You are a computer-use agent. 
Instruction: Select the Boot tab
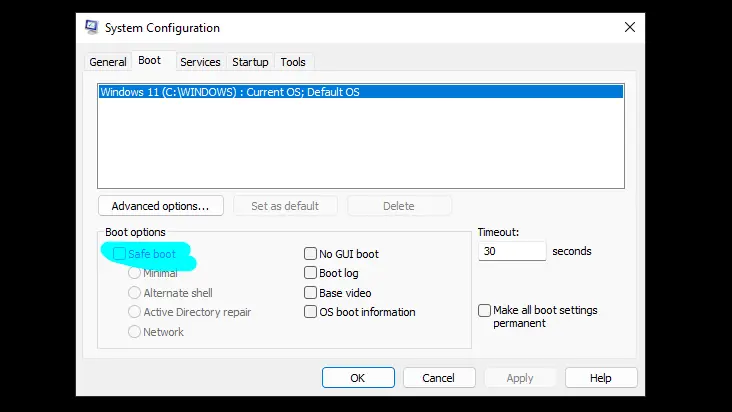pyautogui.click(x=149, y=61)
